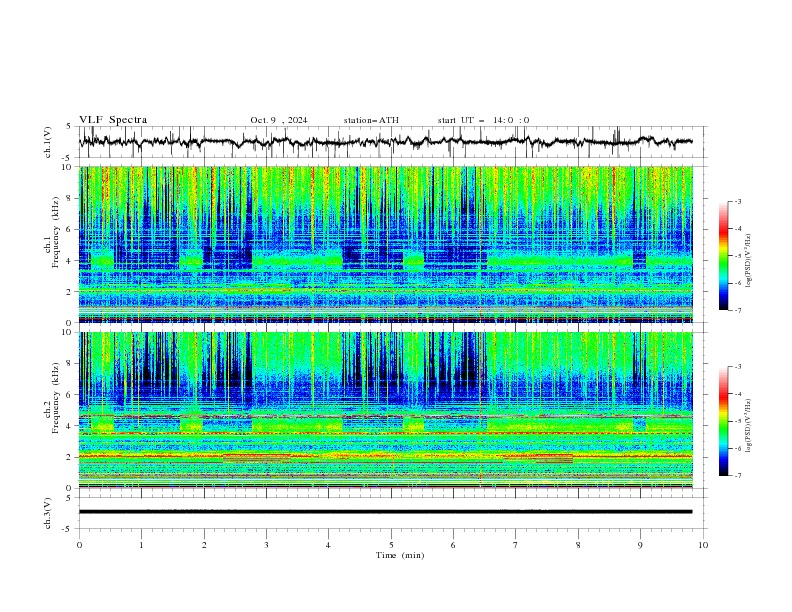Image resolution: width=792 pixels, height=612 pixels.
Task: Click the "station=ATH" header label
Action: coord(371,120)
